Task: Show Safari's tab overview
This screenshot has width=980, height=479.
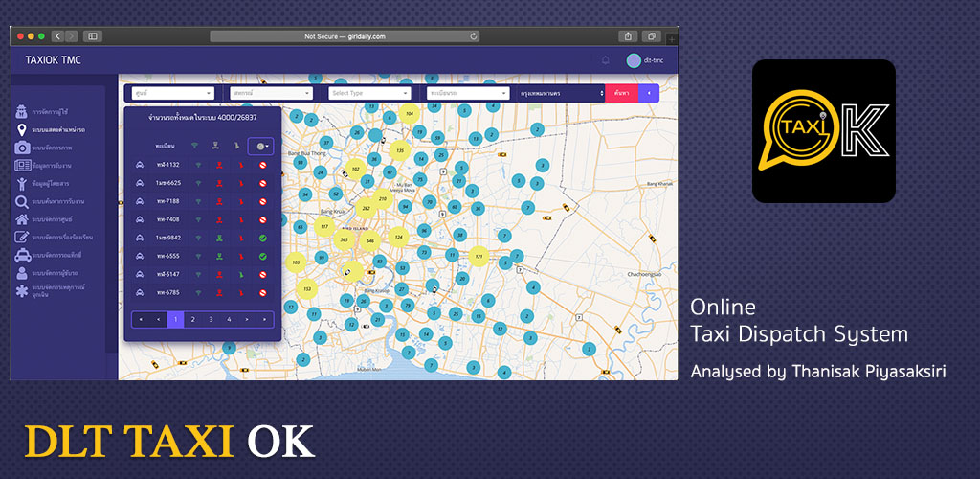Action: click(651, 36)
